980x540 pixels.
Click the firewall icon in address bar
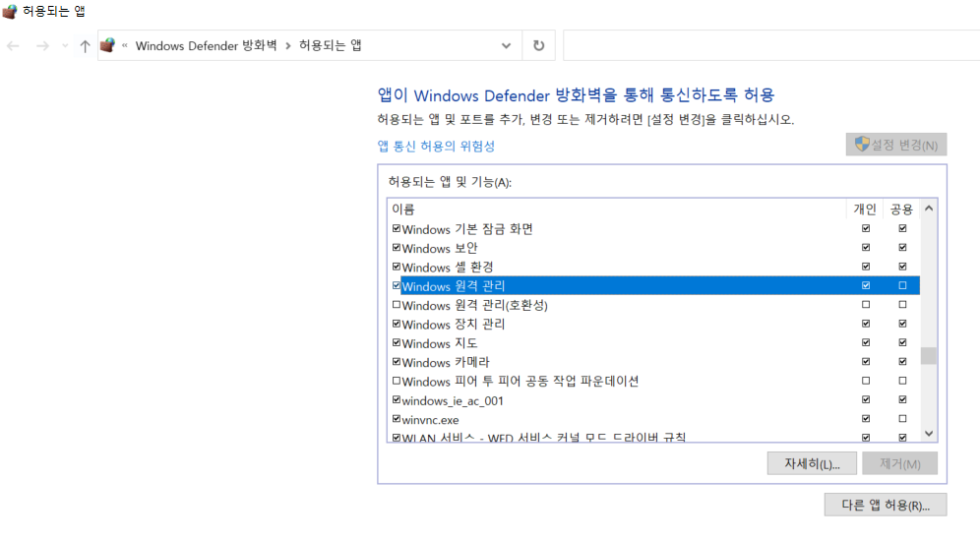(107, 45)
